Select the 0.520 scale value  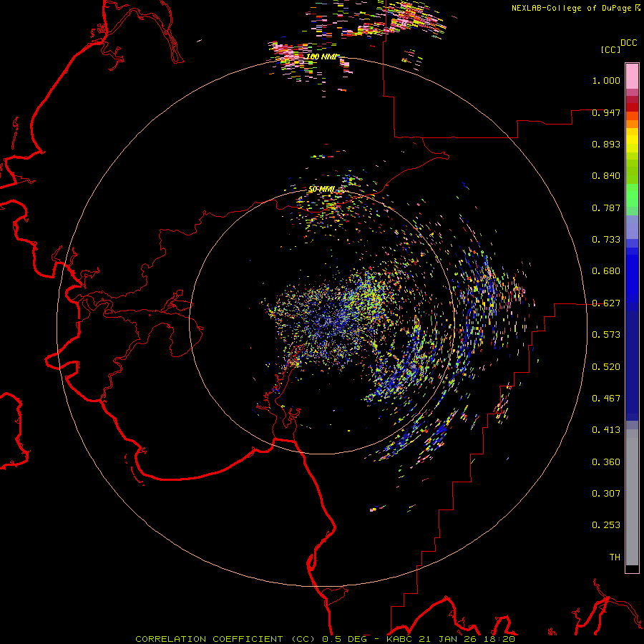click(606, 367)
